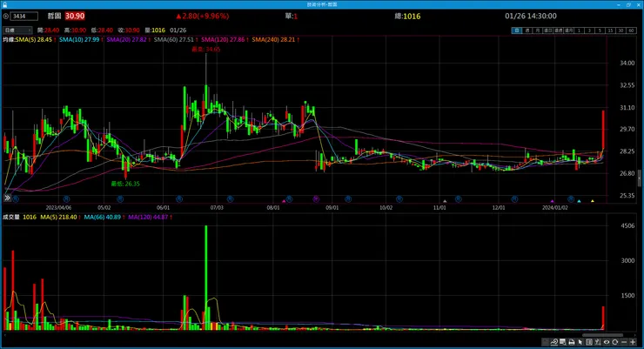Screen dimensions: 644x349
Task: Click the white triangle marker near 11/01
Action: pyautogui.click(x=445, y=201)
